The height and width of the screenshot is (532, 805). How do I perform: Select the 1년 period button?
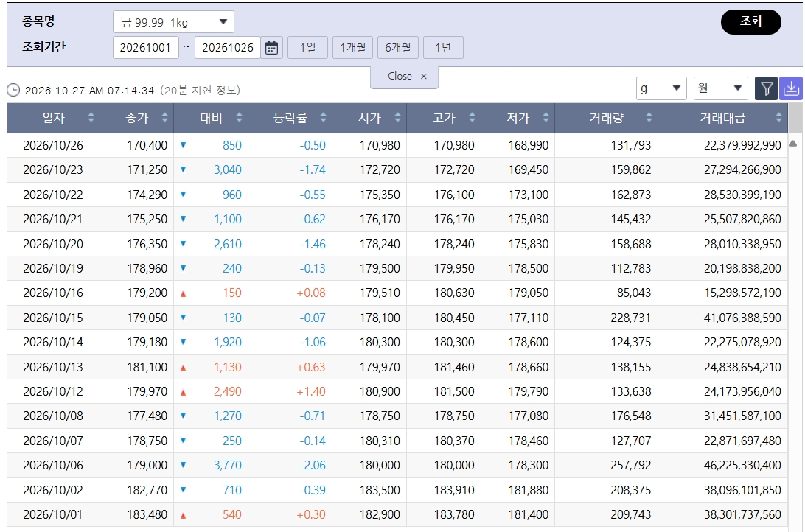pos(443,48)
